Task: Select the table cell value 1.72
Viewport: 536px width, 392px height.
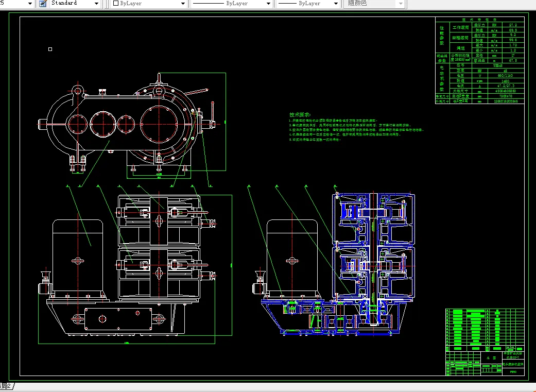Action: 513,45
